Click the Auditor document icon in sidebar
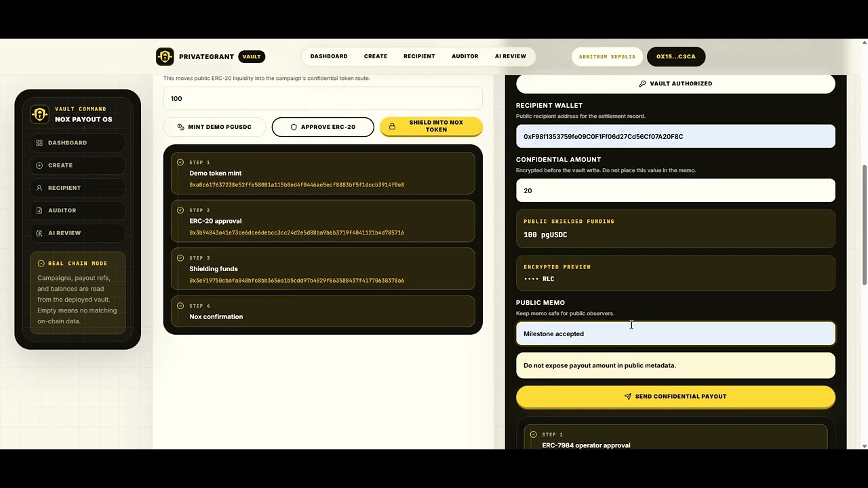This screenshot has height=488, width=868. point(39,211)
